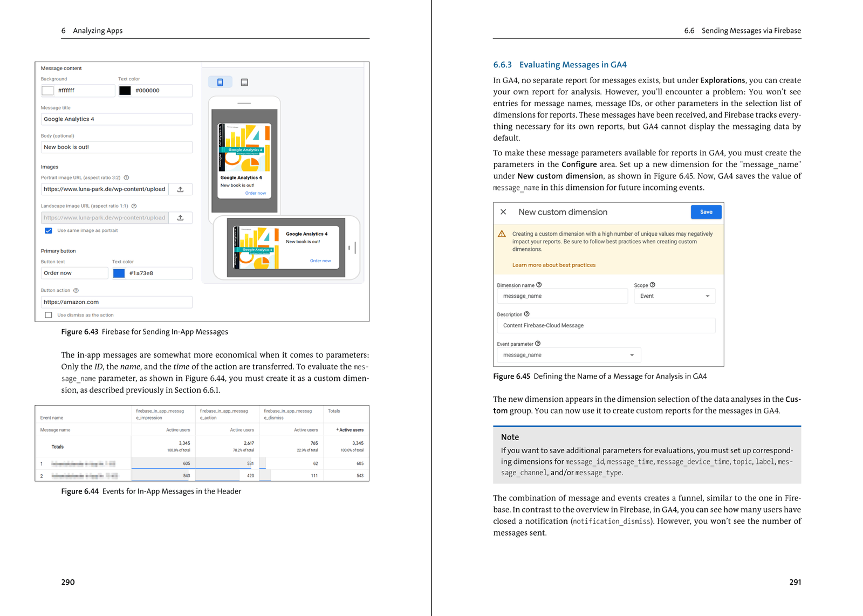The width and height of the screenshot is (863, 616).
Task: Click the blue button text color swatch
Action: (x=119, y=273)
